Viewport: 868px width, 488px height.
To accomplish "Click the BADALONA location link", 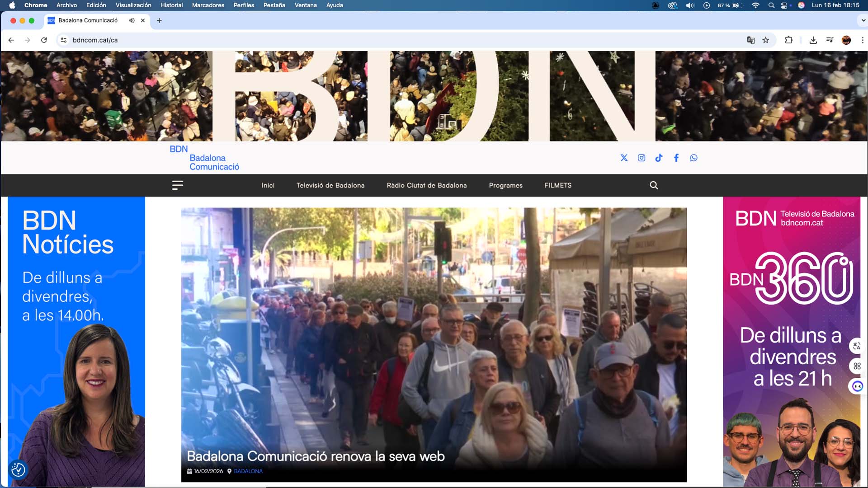I will click(248, 471).
